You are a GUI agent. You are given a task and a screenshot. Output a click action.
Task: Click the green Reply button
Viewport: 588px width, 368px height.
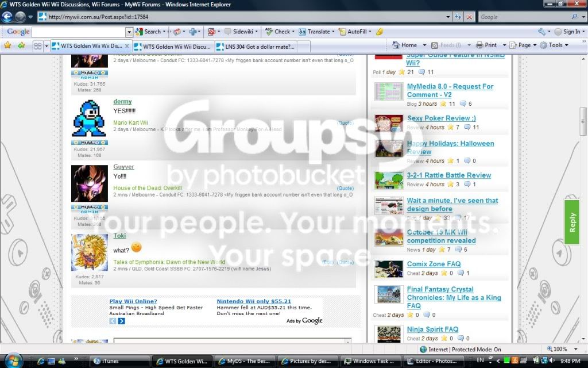click(572, 223)
